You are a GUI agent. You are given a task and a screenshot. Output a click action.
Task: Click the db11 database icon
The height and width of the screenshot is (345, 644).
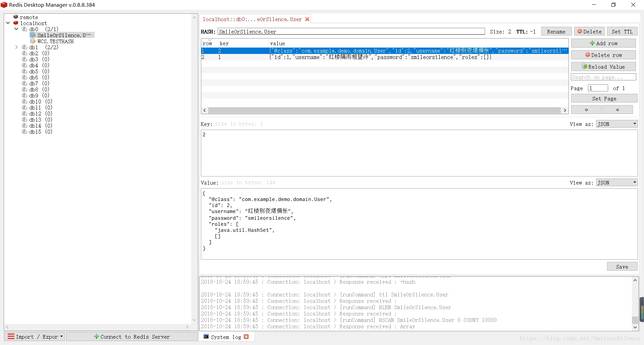24,107
